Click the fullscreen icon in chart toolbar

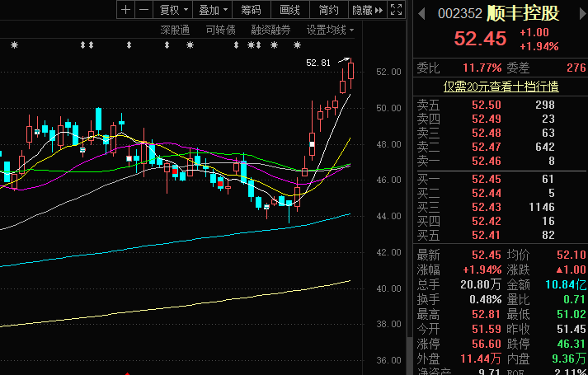(x=395, y=10)
